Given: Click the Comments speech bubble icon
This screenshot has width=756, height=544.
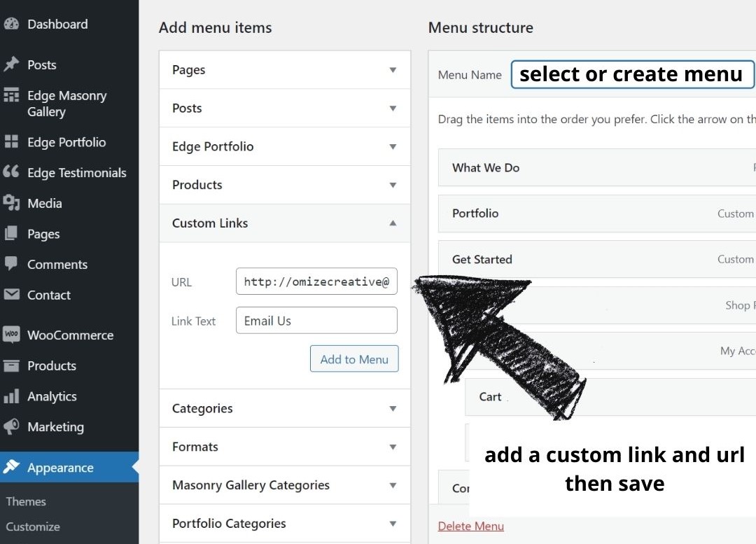Looking at the screenshot, I should (x=12, y=264).
